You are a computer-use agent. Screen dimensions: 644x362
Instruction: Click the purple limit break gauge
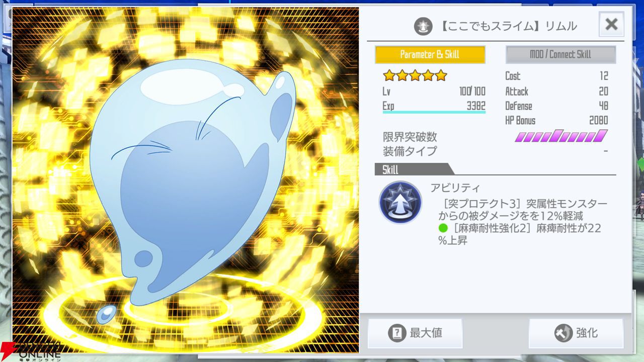561,136
